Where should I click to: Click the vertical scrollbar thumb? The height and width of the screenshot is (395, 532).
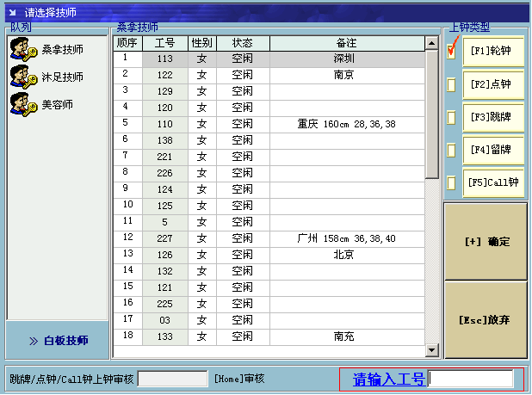point(431,114)
